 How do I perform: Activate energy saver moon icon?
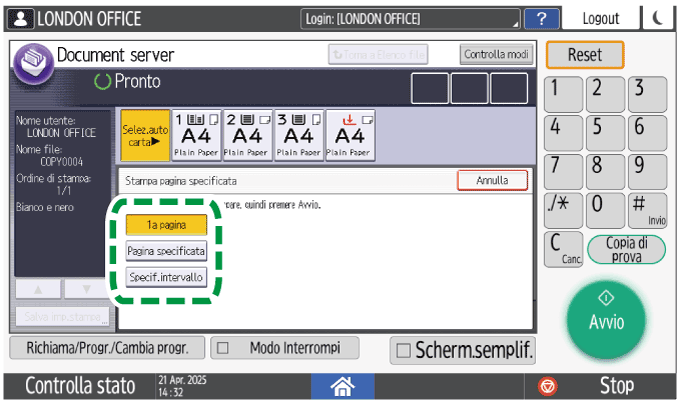click(658, 19)
